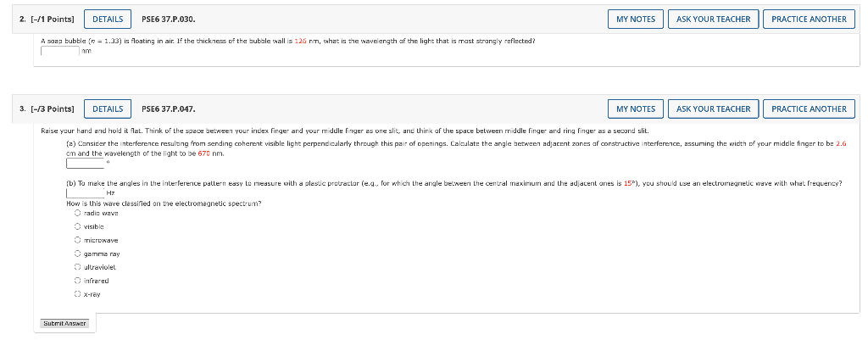The image size is (868, 340).
Task: Select the radio wave option
Action: (x=77, y=213)
